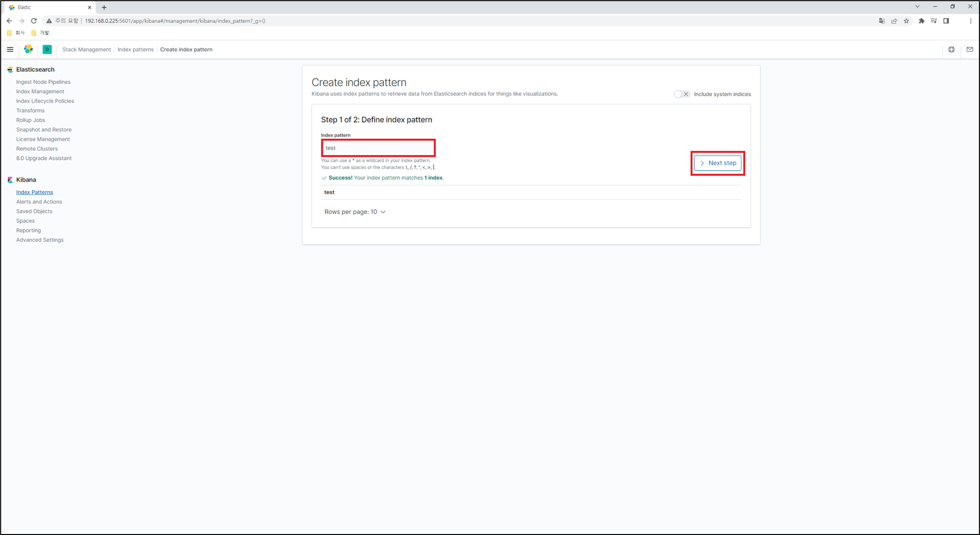Open Snapshot and Restore
The image size is (980, 535).
pos(44,129)
